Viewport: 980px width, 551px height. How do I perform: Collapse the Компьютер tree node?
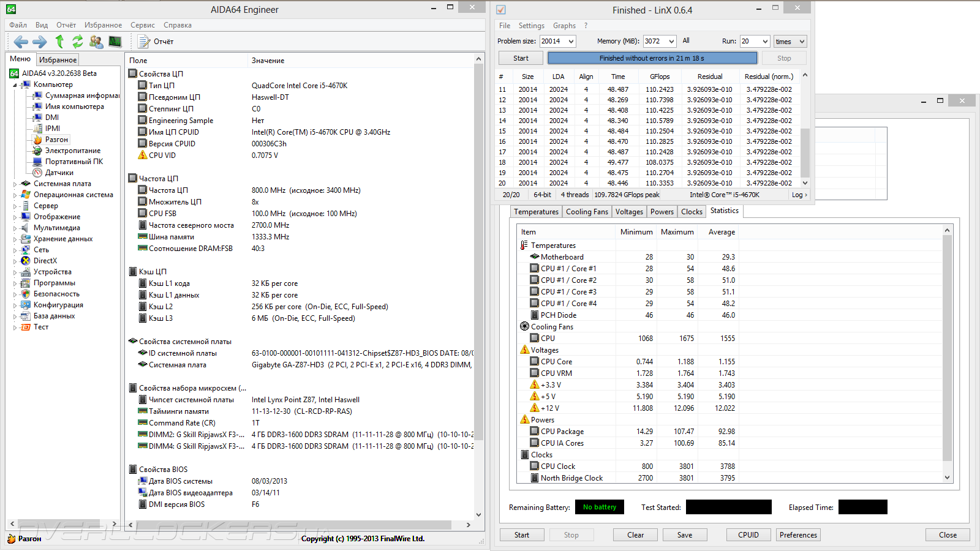tap(15, 85)
